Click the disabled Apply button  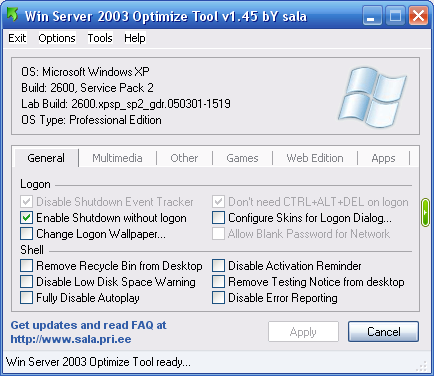(303, 332)
